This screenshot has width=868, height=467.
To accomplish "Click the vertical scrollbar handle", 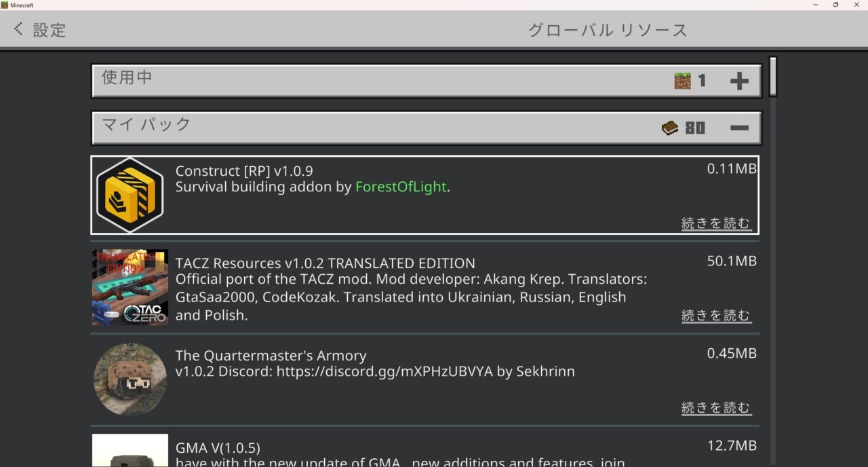I will pos(772,77).
